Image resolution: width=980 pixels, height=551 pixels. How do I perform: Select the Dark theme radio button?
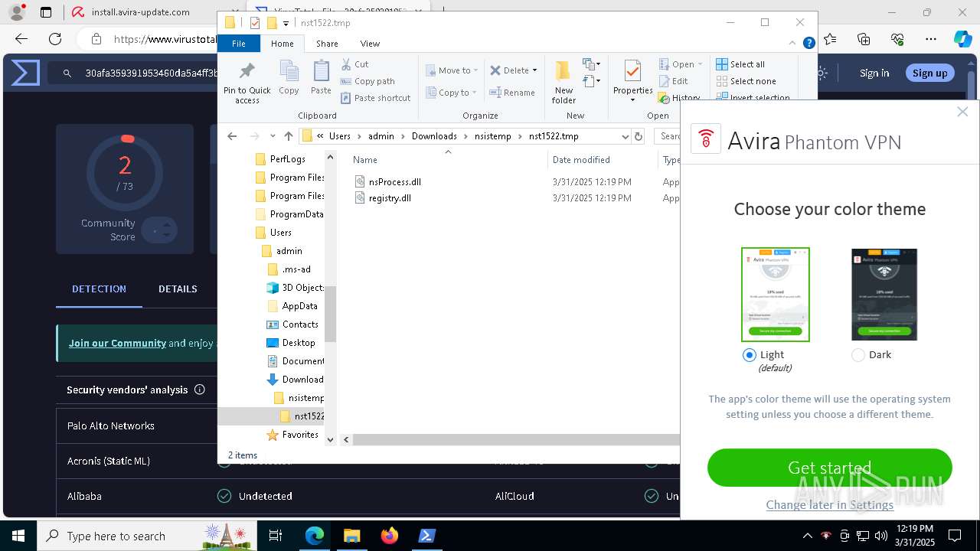click(x=858, y=355)
